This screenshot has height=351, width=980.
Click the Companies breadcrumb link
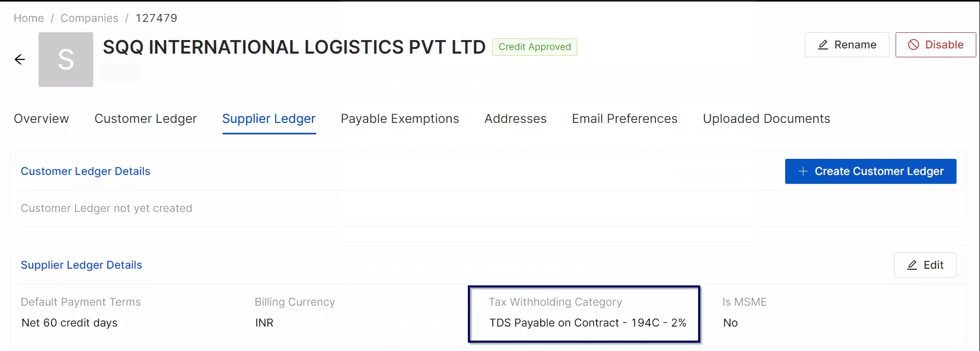coord(89,18)
